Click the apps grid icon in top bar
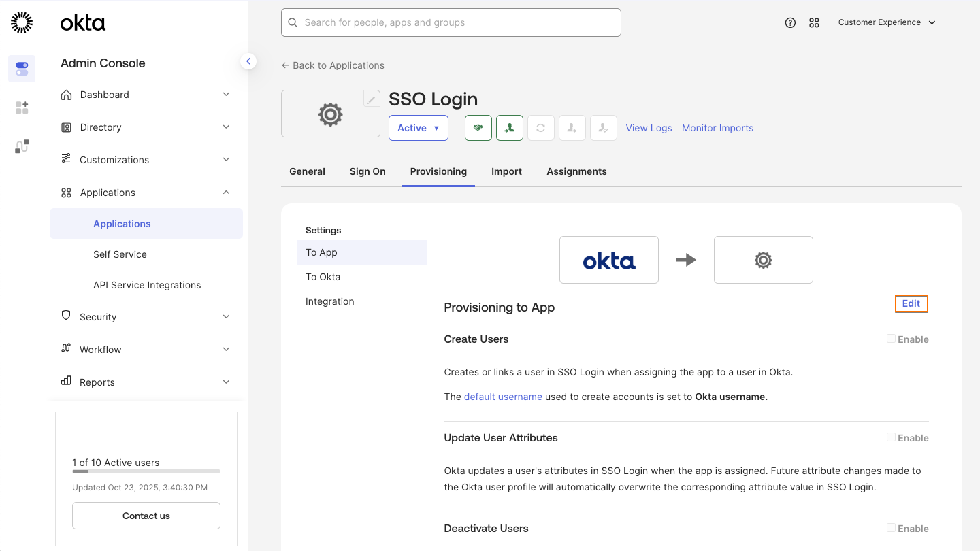980x551 pixels. tap(814, 22)
